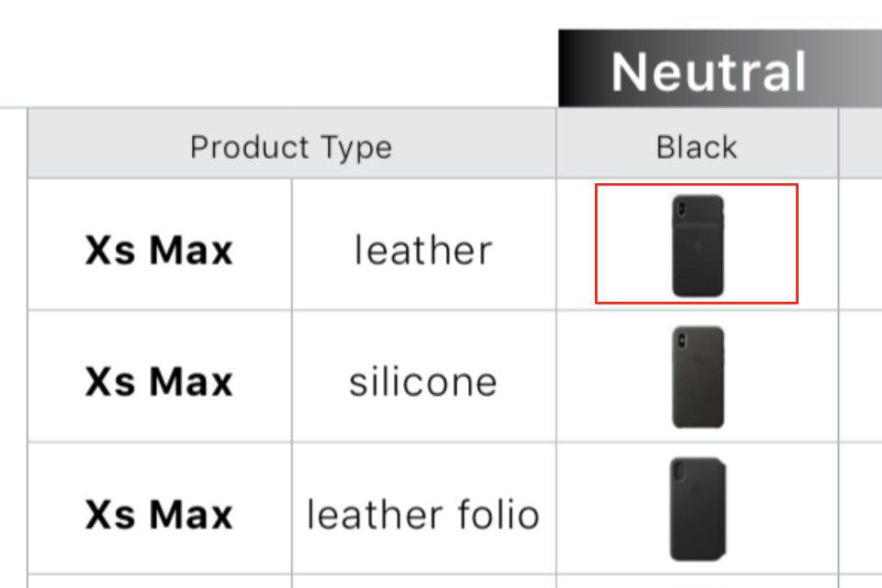882x588 pixels.
Task: Click the partially visible product type cell in bottom row
Action: click(x=423, y=582)
